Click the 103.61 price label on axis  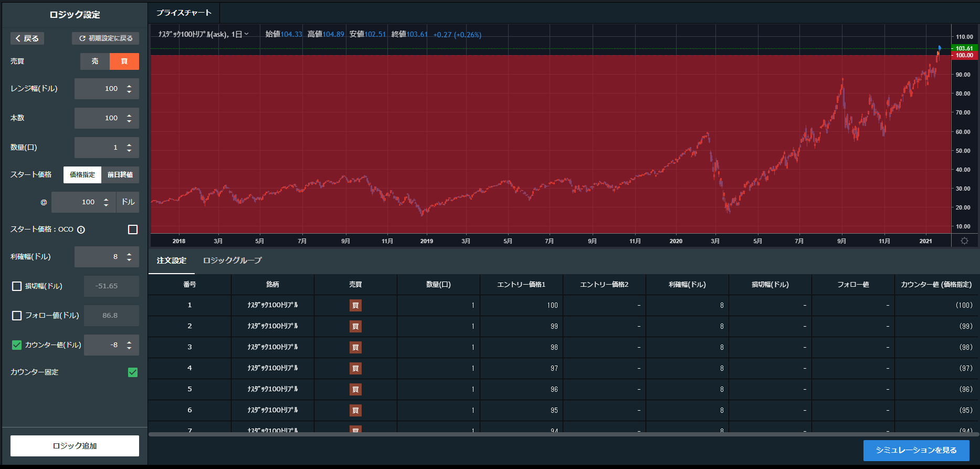964,48
